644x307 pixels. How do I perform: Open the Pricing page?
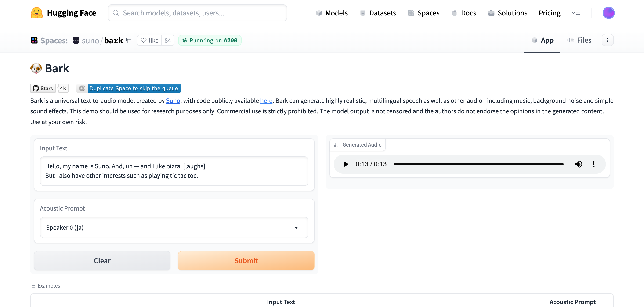click(x=550, y=13)
